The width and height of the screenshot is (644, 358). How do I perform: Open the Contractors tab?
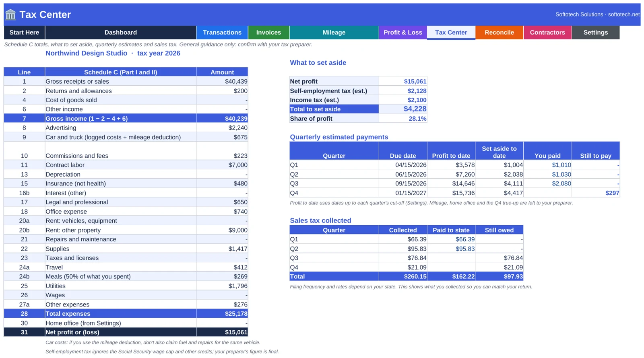[547, 33]
